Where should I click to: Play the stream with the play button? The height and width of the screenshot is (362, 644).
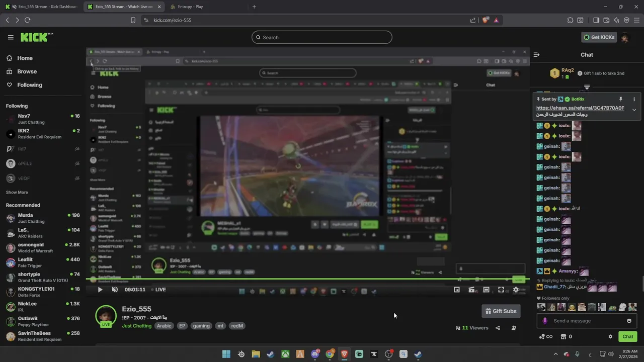(x=100, y=290)
